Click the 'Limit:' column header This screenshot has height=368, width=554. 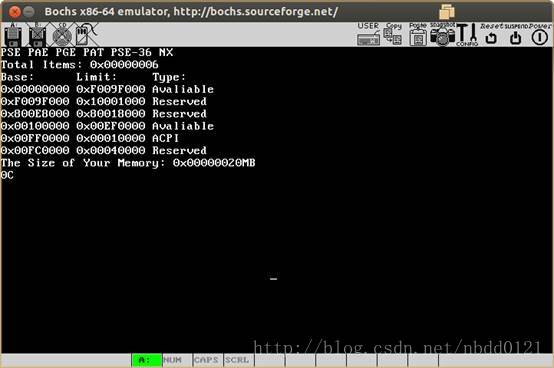96,77
